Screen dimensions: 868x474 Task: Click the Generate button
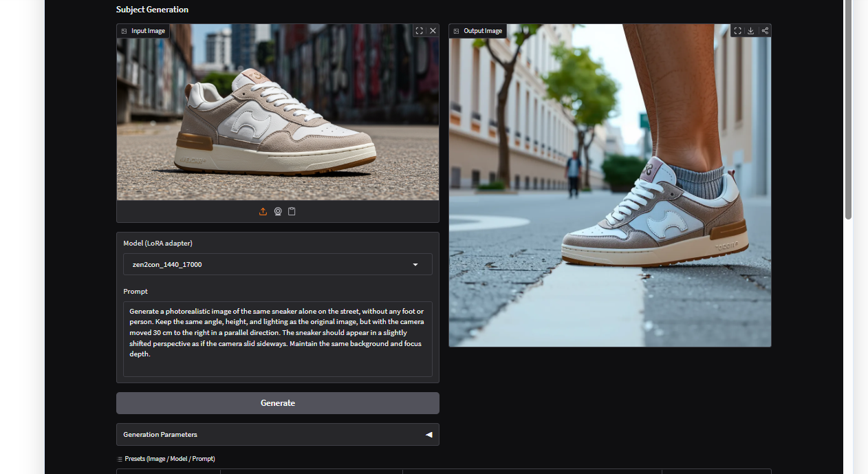point(277,403)
